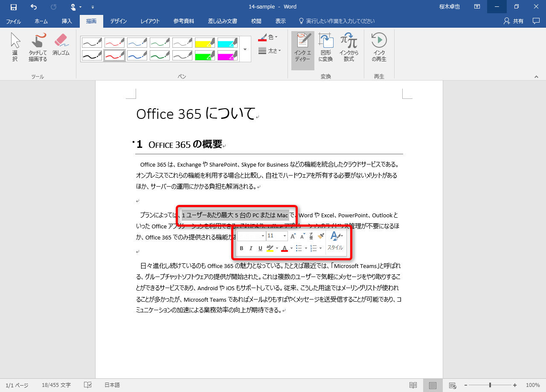
Task: Switch to 差し込み文書 tab
Action: [223, 21]
